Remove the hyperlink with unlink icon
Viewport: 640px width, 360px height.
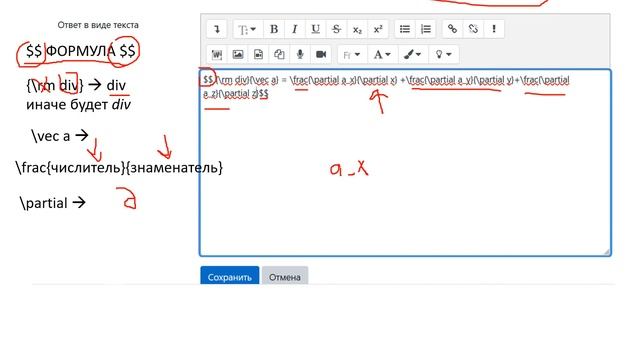(x=473, y=29)
